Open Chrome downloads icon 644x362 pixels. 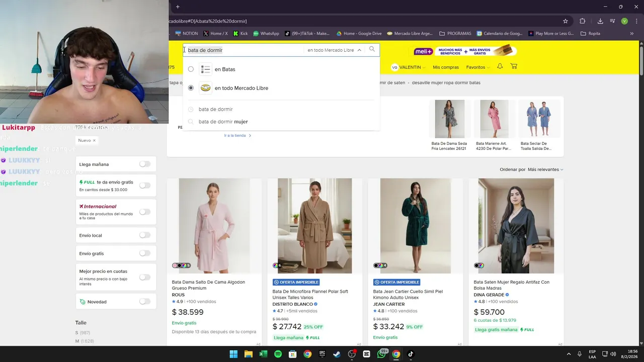pos(600,21)
